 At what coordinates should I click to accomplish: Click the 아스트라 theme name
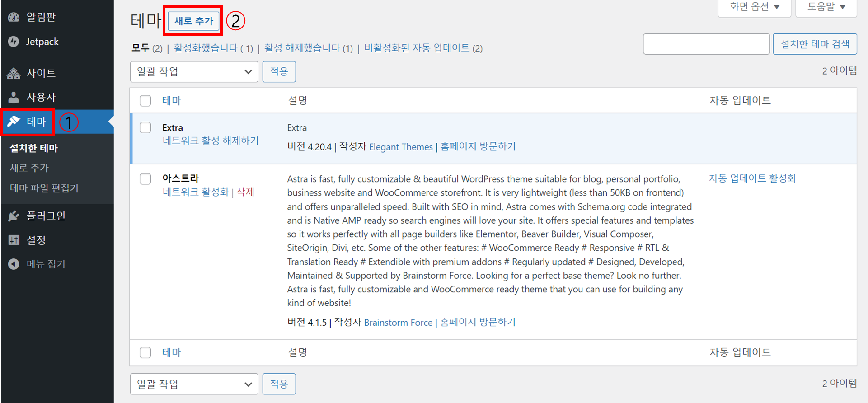[x=181, y=178]
